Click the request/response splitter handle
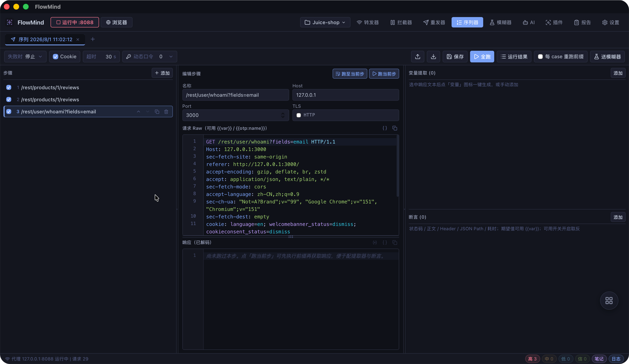 (291, 237)
